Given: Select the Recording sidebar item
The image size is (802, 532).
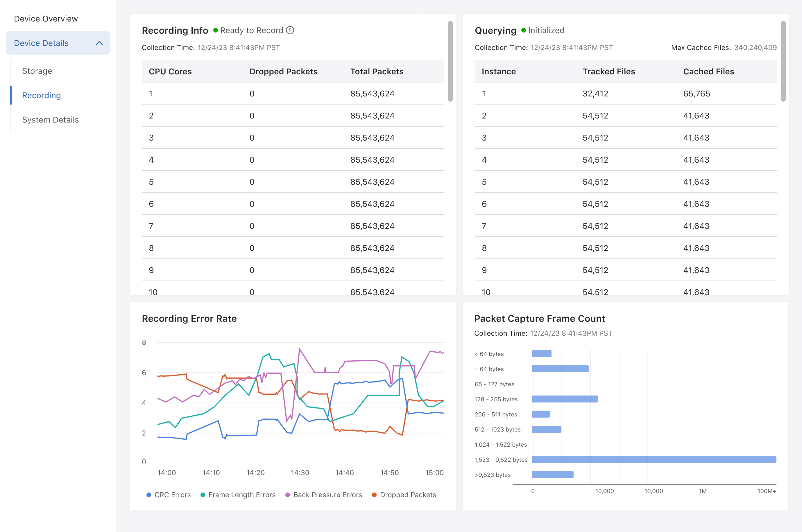Looking at the screenshot, I should point(41,95).
